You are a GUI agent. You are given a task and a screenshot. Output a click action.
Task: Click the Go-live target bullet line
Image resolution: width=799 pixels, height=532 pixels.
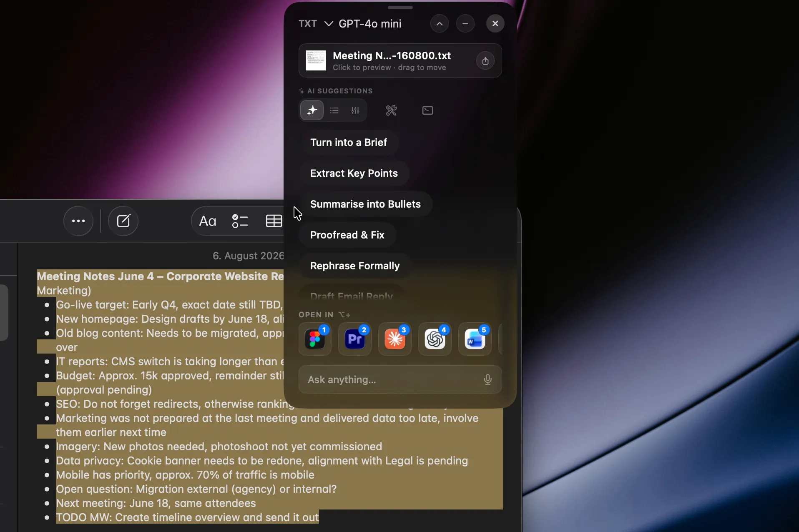(170, 305)
